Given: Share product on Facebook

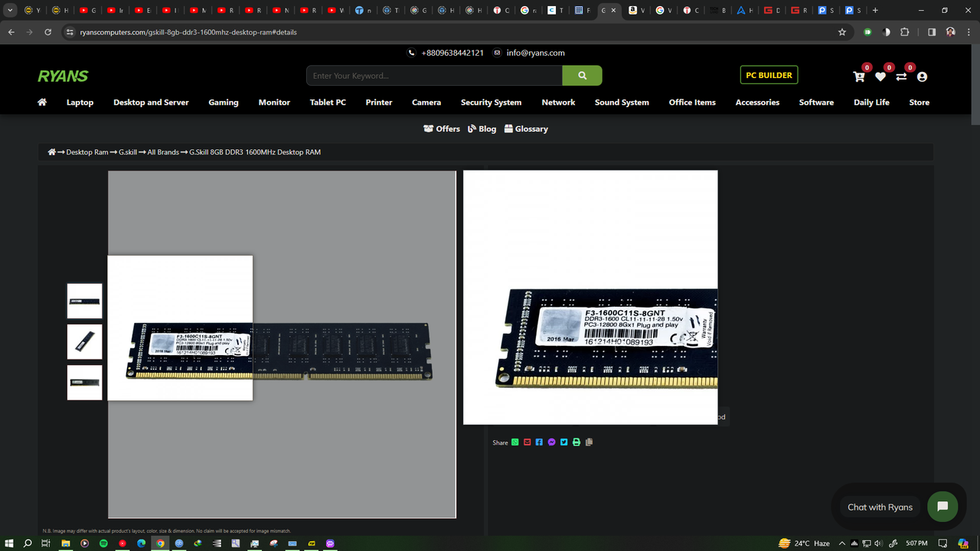Looking at the screenshot, I should click(540, 442).
